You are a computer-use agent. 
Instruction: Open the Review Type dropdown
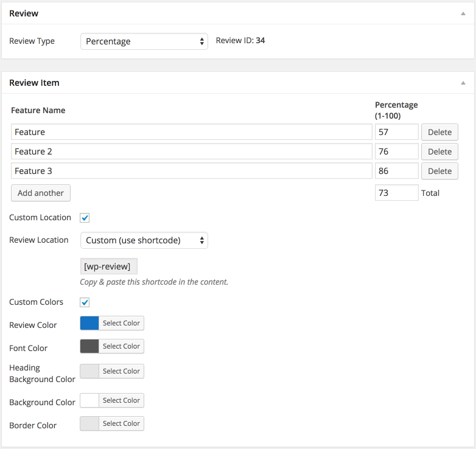(144, 41)
